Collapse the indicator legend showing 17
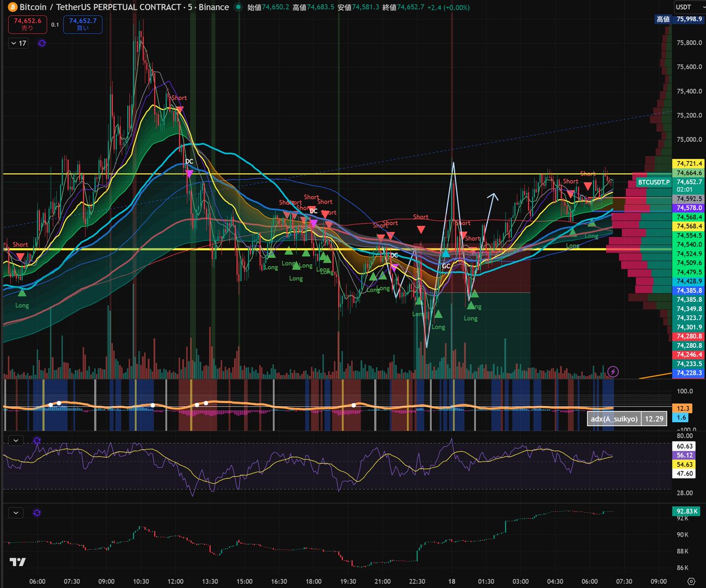This screenshot has height=588, width=706. tap(18, 43)
